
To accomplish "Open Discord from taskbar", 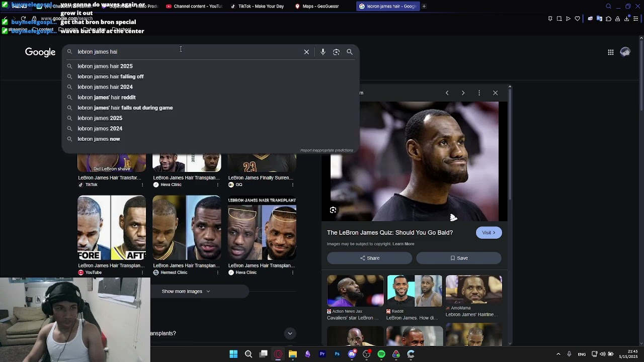I will (x=352, y=354).
